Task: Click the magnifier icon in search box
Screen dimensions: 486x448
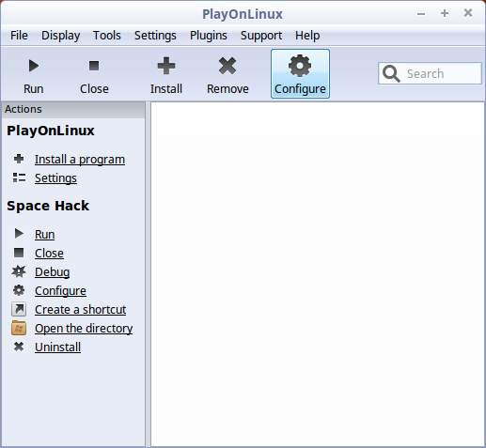Action: click(391, 73)
